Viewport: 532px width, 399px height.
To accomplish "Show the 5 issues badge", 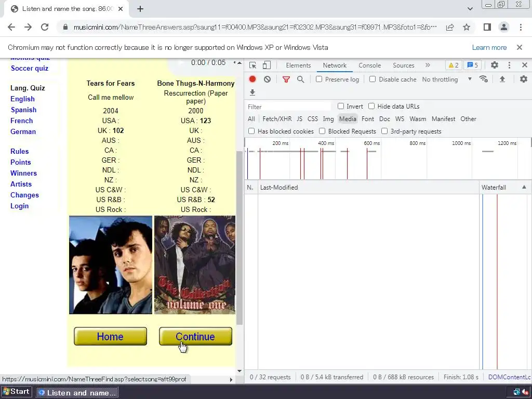I will click(473, 65).
